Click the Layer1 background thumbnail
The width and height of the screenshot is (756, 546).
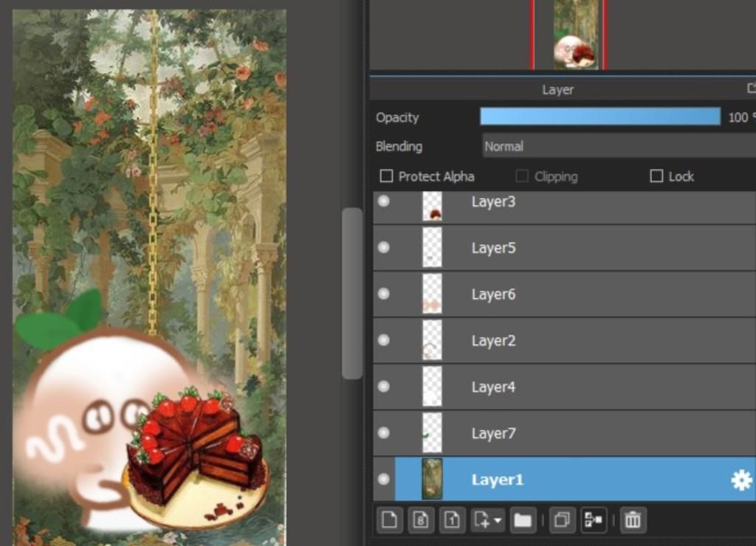coord(432,479)
